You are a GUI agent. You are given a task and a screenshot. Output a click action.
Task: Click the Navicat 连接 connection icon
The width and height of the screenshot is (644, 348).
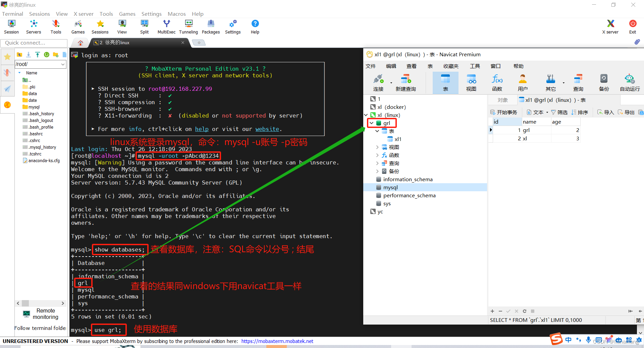click(378, 83)
